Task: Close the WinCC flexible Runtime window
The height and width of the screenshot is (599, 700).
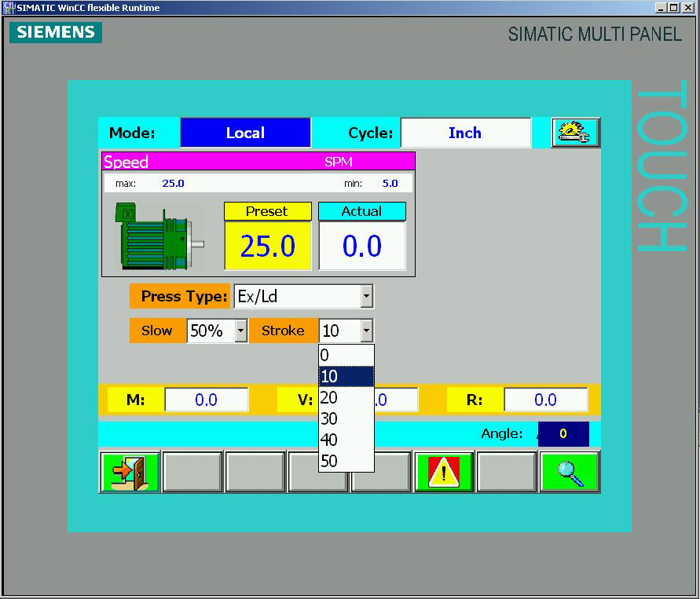Action: pos(688,8)
